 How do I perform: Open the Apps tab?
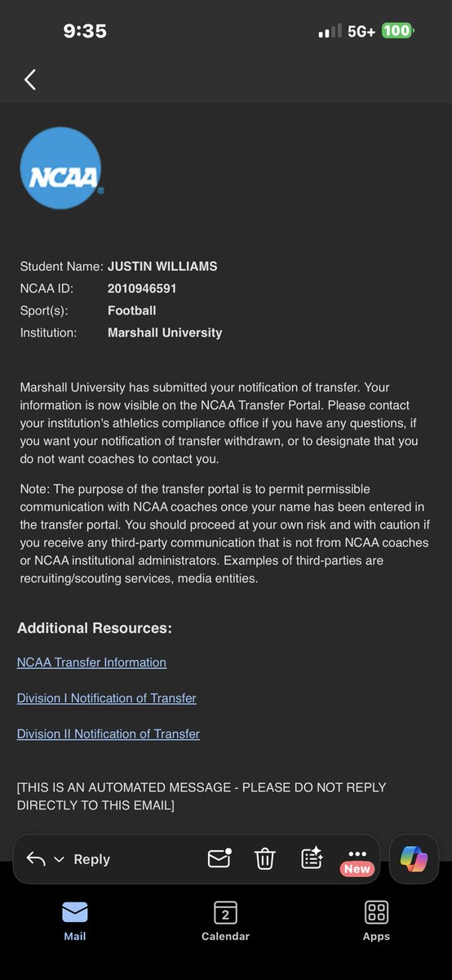(x=376, y=920)
